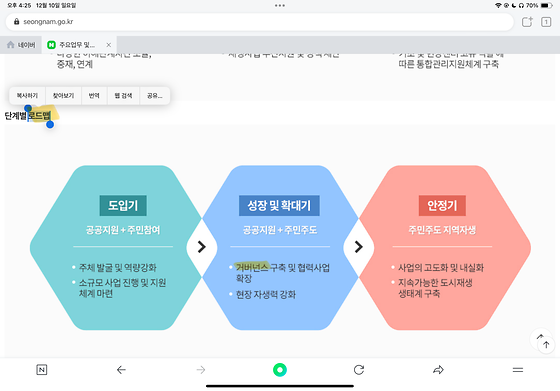The image size is (560, 391).
Task: Jump to page top with arrow button
Action: coord(546,345)
